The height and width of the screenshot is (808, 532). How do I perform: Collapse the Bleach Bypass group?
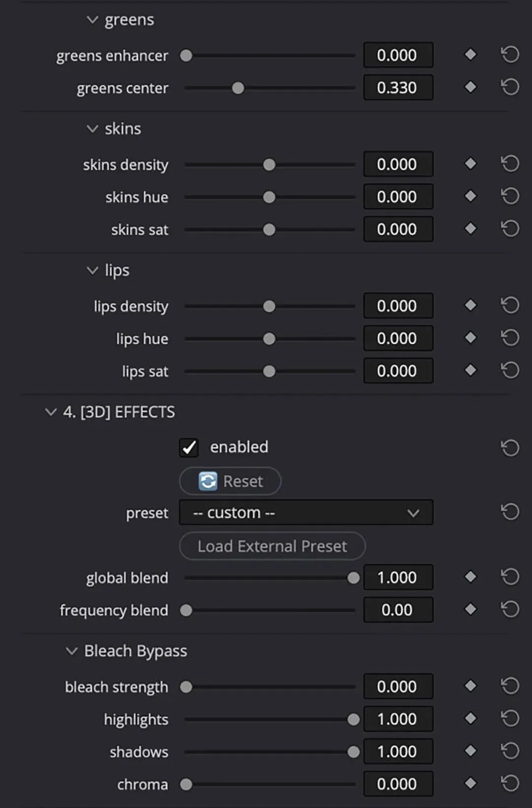click(x=71, y=651)
